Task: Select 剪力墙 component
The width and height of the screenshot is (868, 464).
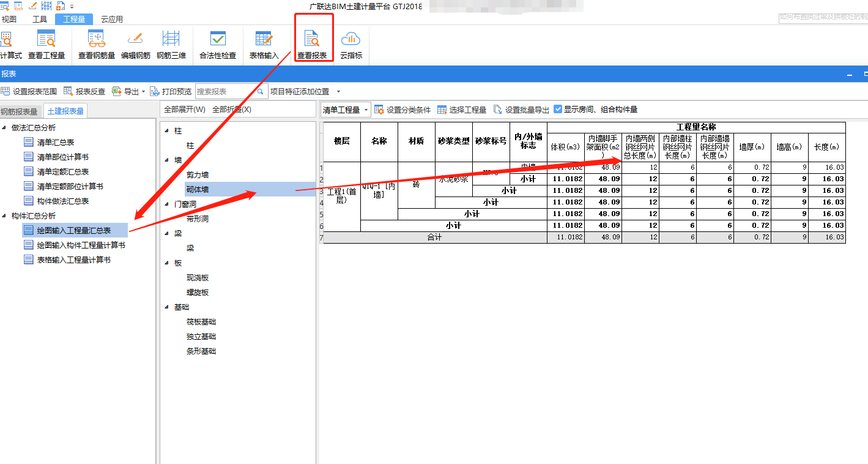Action: (198, 175)
